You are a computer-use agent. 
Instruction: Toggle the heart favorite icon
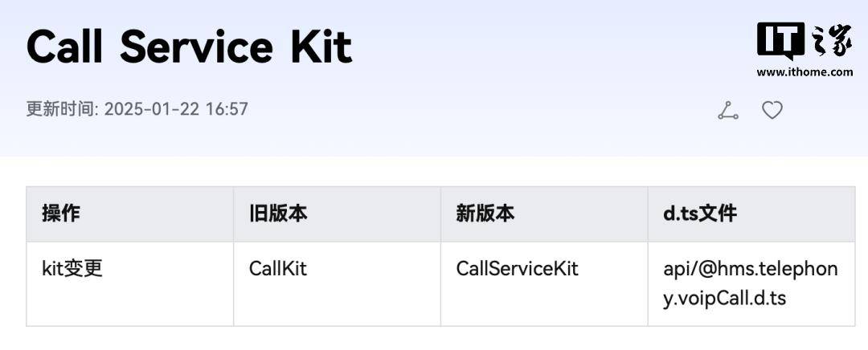(x=772, y=111)
